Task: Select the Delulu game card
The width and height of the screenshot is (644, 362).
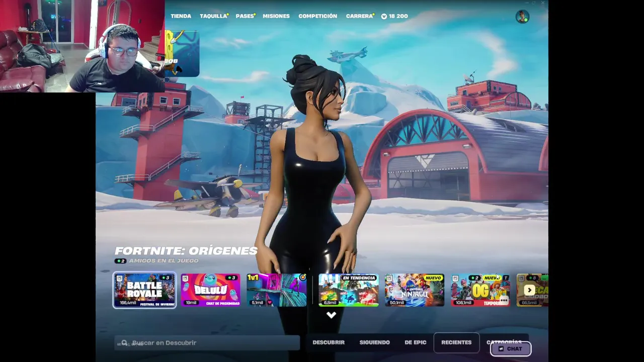Action: [x=210, y=290]
